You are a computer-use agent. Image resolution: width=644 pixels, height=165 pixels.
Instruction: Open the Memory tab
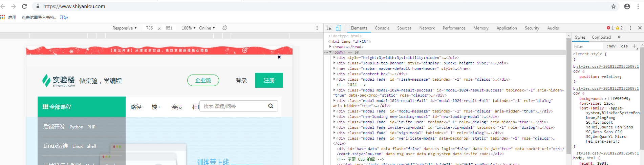(481, 28)
